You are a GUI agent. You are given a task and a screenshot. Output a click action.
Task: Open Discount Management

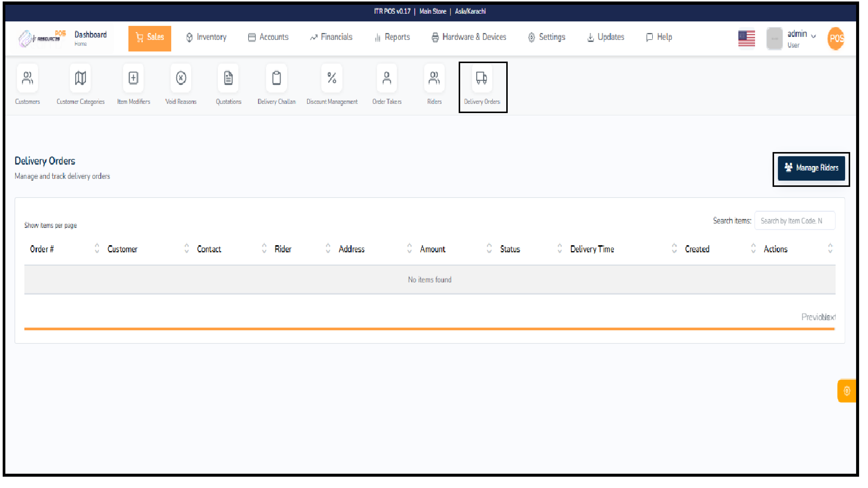331,84
